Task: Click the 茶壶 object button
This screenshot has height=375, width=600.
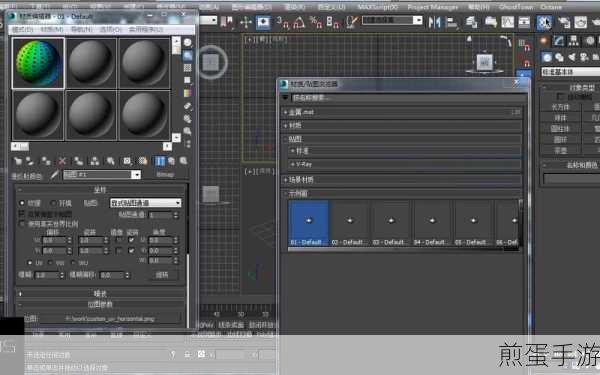Action: pos(561,150)
